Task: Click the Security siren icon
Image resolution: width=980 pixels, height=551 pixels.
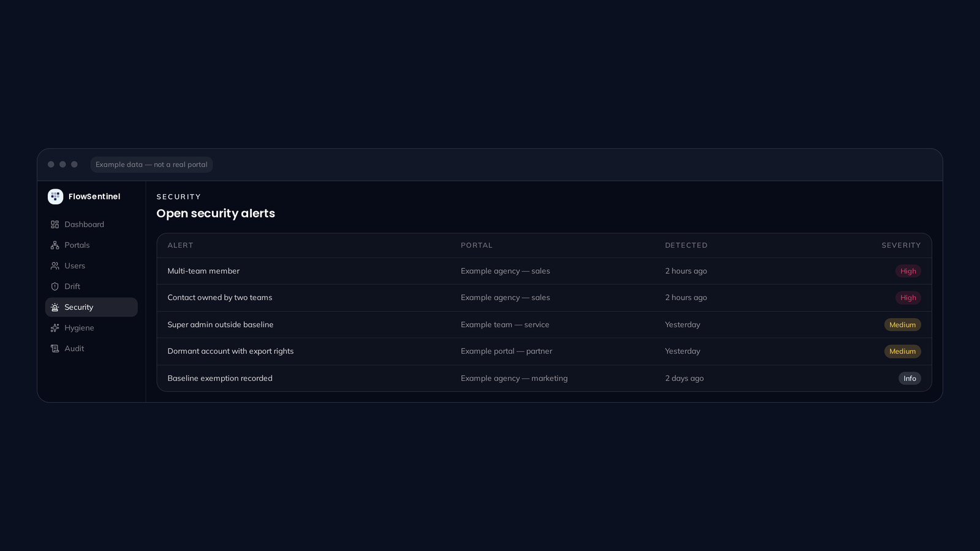Action: 55,307
